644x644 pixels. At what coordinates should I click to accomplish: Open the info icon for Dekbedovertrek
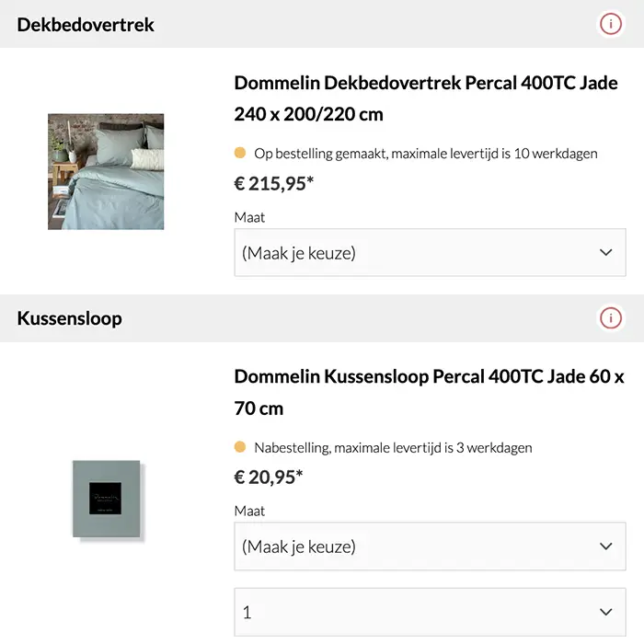coord(610,24)
